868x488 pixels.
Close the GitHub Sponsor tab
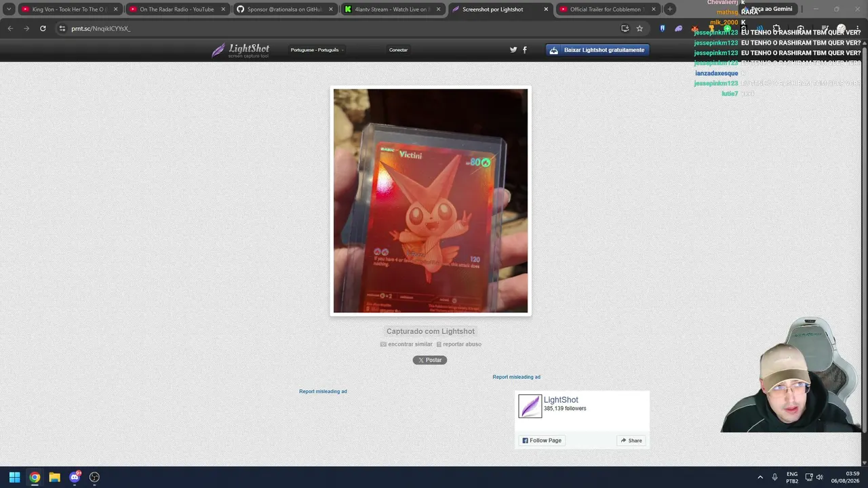tap(331, 9)
